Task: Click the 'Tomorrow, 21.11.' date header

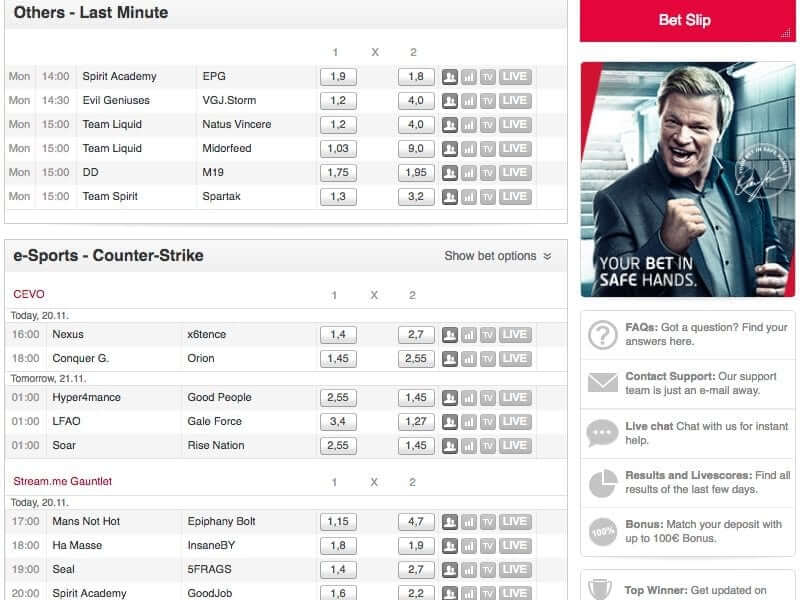Action: 48,379
